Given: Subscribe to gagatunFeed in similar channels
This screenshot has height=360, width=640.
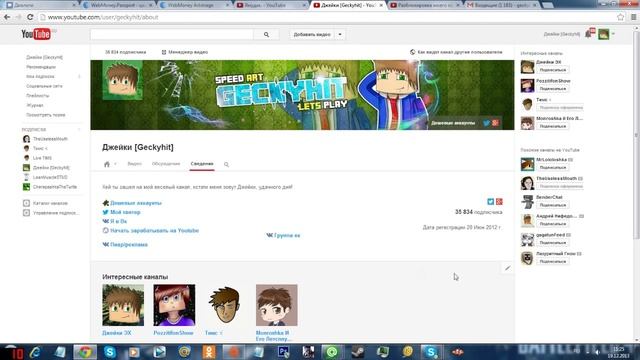Looking at the screenshot, I should [x=553, y=242].
